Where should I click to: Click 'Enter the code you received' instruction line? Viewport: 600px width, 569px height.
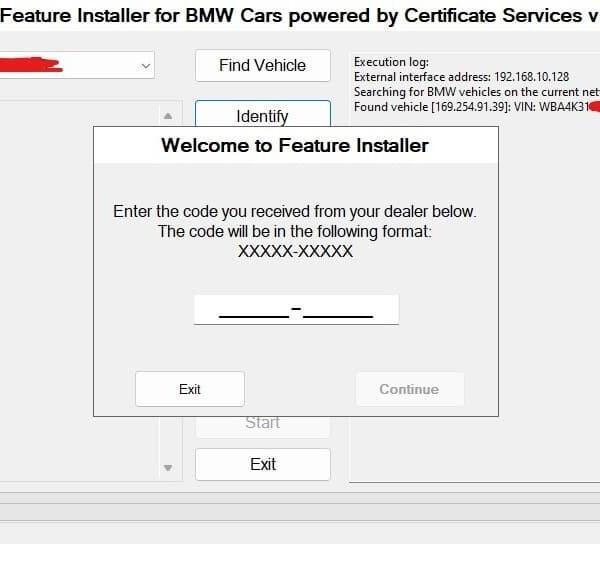295,211
